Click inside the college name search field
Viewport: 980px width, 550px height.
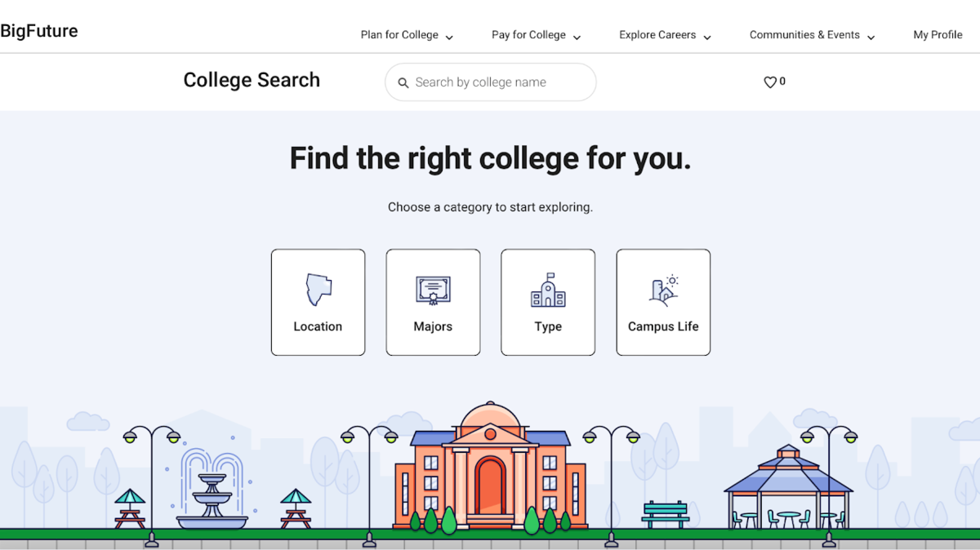coord(490,82)
